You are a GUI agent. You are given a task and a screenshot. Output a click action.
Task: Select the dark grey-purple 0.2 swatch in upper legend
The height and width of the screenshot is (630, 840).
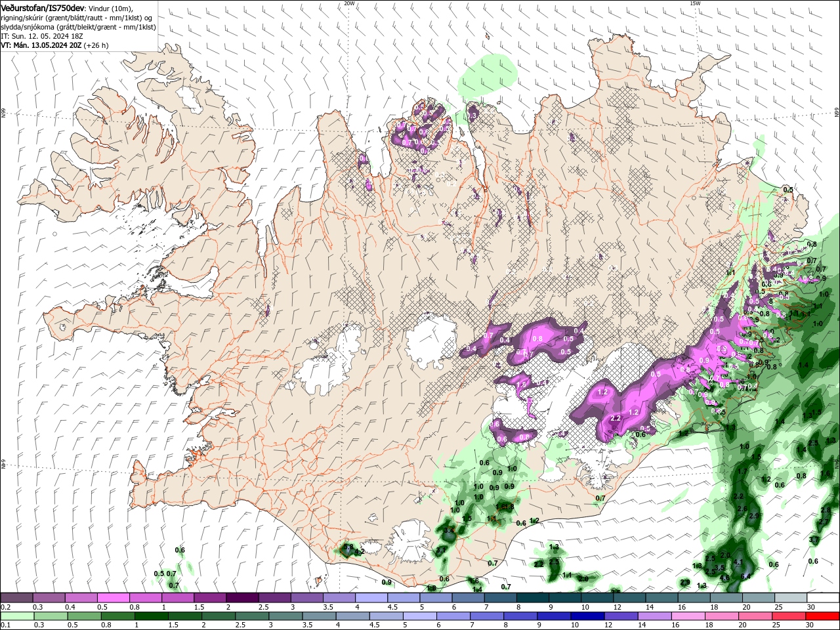[17, 598]
